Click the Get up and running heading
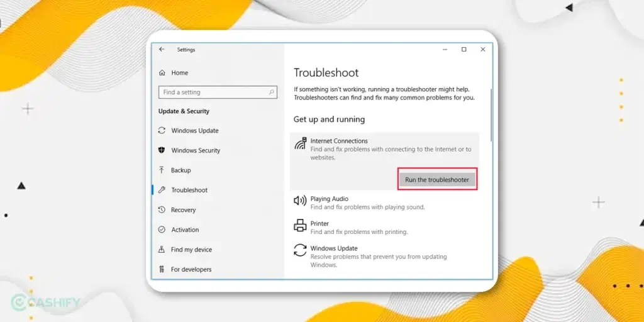The image size is (644, 322). point(329,119)
